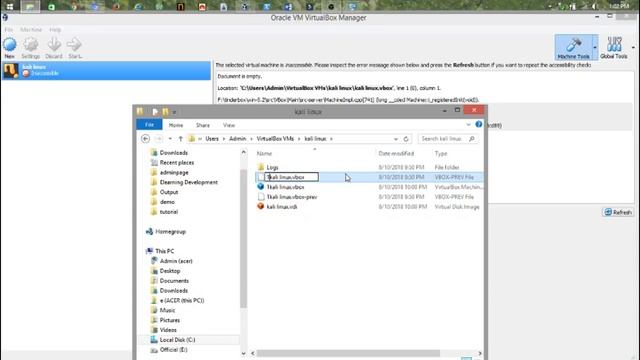
Task: Click Explorer Forward navigation arrow
Action: [159, 139]
